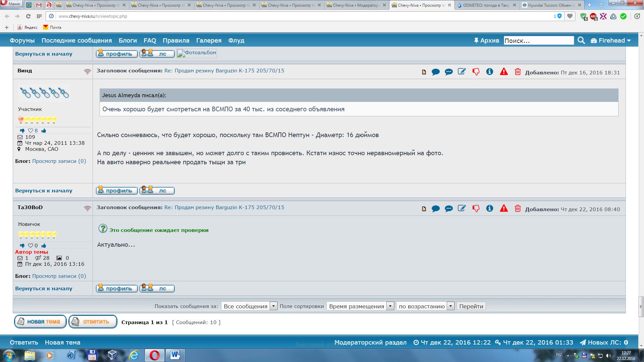This screenshot has height=362, width=644.
Task: Open the Firehead user menu dropdown
Action: point(611,41)
